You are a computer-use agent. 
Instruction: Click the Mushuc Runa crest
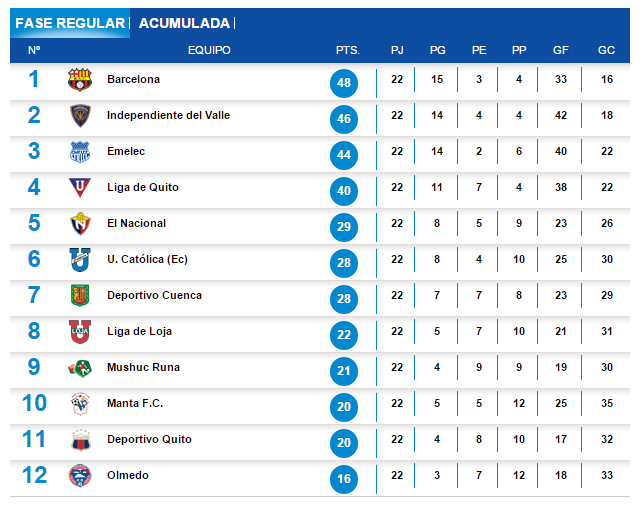pos(80,368)
